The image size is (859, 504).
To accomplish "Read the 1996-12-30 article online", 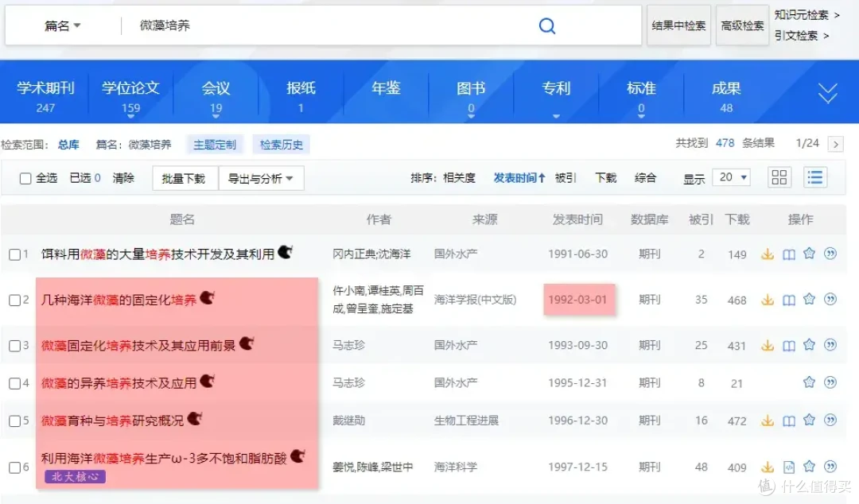I will [789, 421].
